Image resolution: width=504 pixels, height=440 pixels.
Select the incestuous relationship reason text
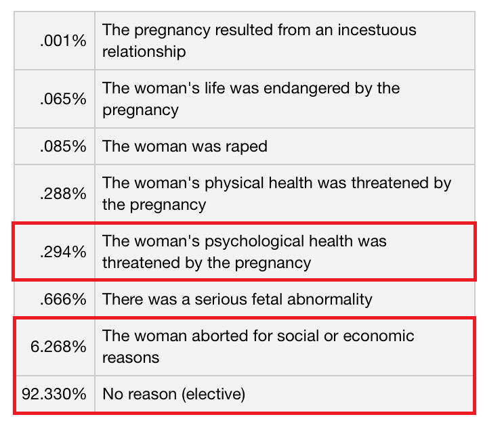(259, 41)
